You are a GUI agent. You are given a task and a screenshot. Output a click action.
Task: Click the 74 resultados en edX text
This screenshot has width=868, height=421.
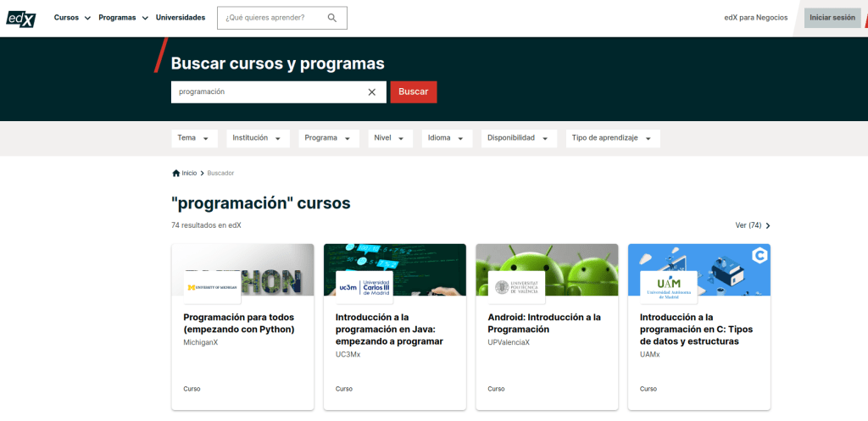coord(207,225)
